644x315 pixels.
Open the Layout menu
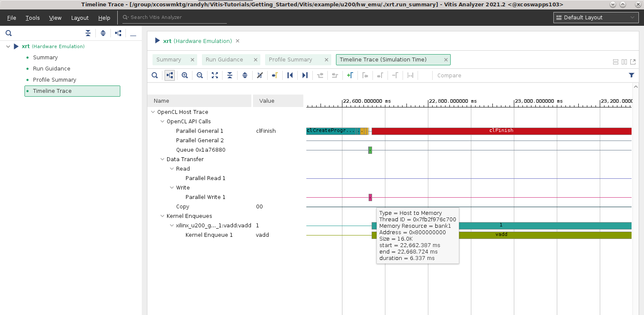[80, 18]
